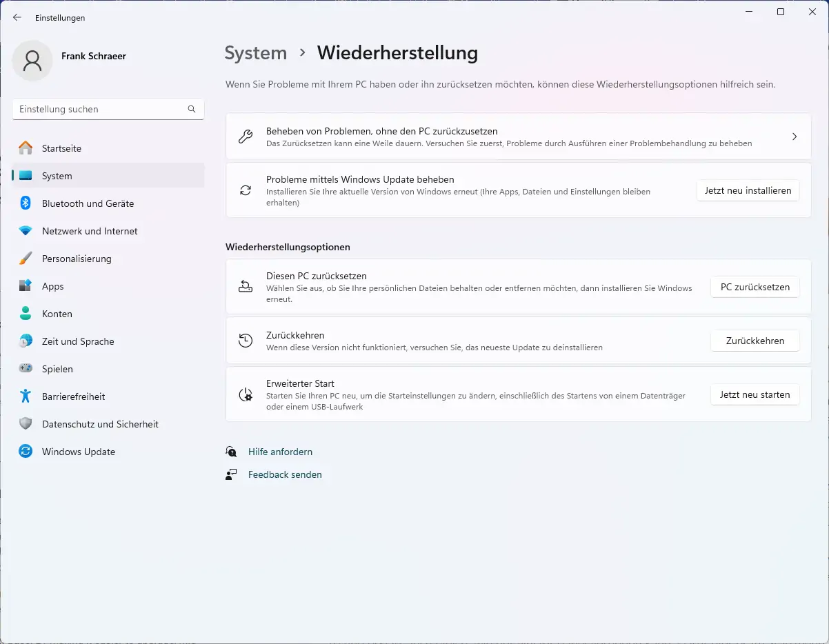Click the System monitor icon
This screenshot has width=829, height=644.
26,176
